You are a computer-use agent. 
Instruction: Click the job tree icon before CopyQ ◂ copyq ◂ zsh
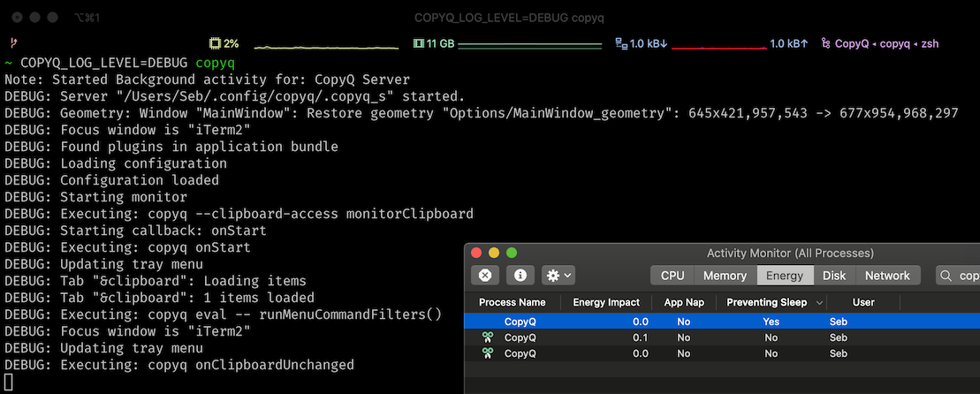click(825, 43)
